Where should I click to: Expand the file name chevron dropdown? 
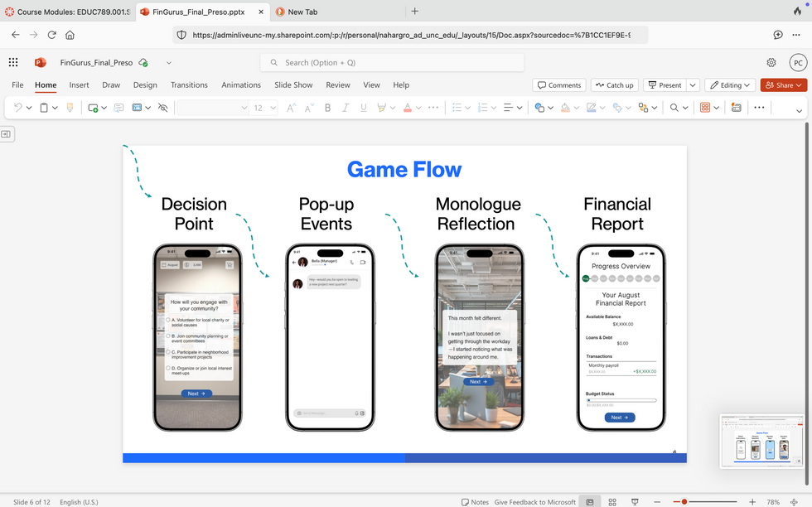pos(169,63)
